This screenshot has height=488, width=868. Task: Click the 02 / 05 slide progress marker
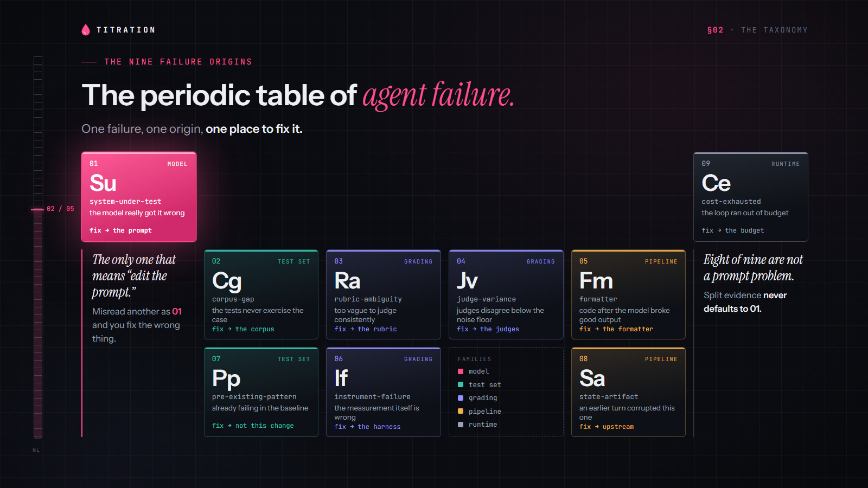pos(60,209)
